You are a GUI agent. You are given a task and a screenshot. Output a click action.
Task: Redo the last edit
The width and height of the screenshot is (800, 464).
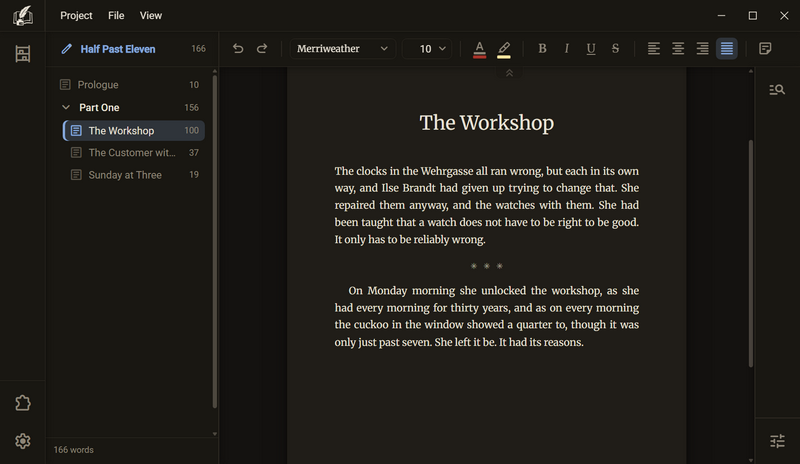[x=262, y=48]
